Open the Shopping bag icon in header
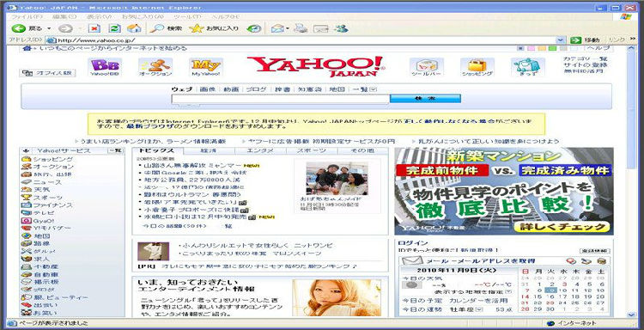Screen dimensions: 644x330 point(477,67)
